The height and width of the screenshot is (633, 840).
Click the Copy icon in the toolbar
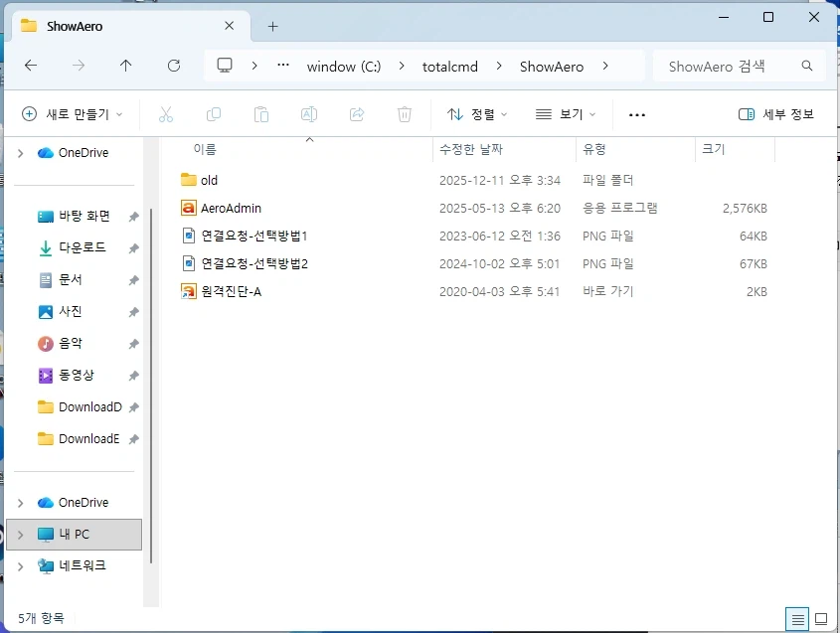point(214,114)
